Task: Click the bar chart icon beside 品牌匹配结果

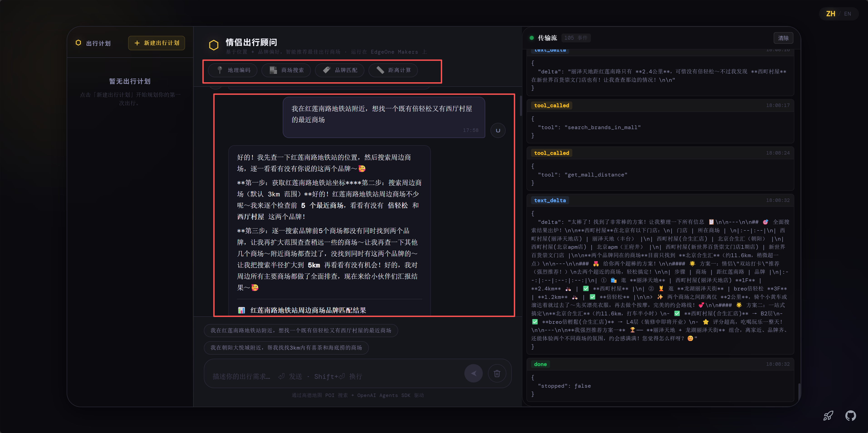Action: (241, 310)
